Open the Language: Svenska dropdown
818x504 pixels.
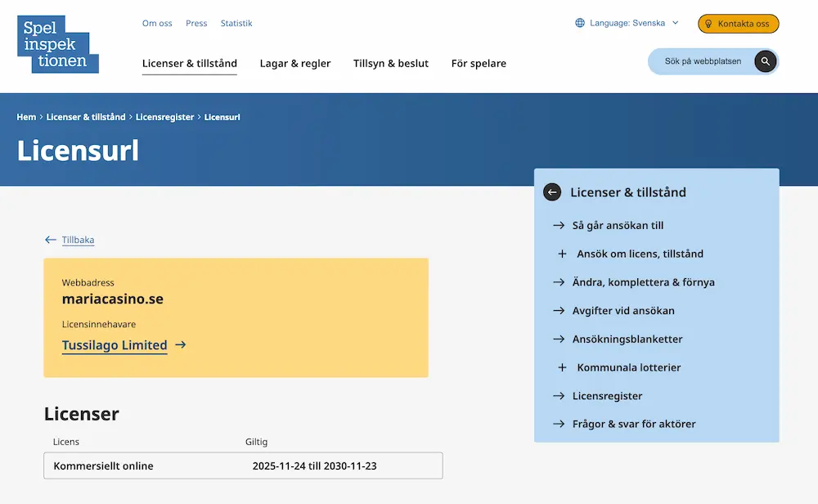tap(627, 23)
